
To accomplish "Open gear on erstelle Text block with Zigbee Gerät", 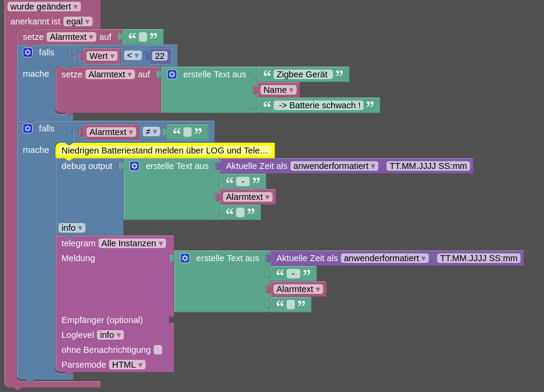I will point(172,74).
